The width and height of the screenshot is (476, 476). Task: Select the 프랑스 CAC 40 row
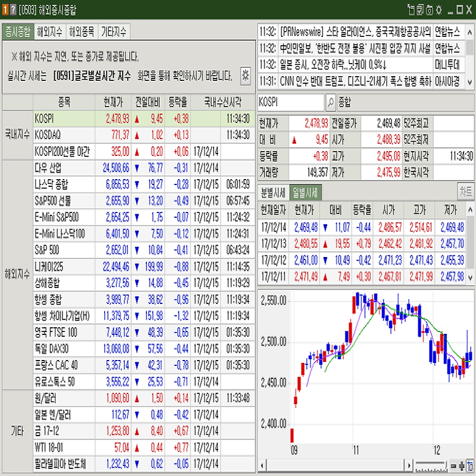(x=144, y=365)
